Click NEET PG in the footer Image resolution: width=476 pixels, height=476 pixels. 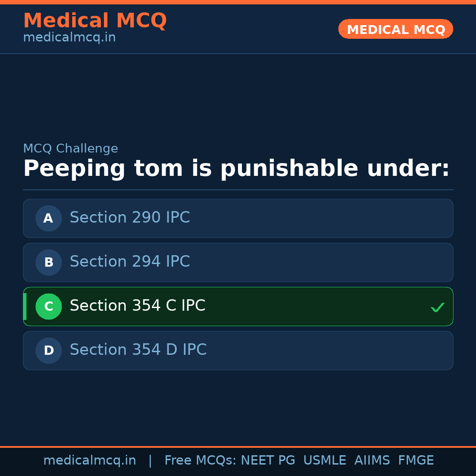coord(268,461)
